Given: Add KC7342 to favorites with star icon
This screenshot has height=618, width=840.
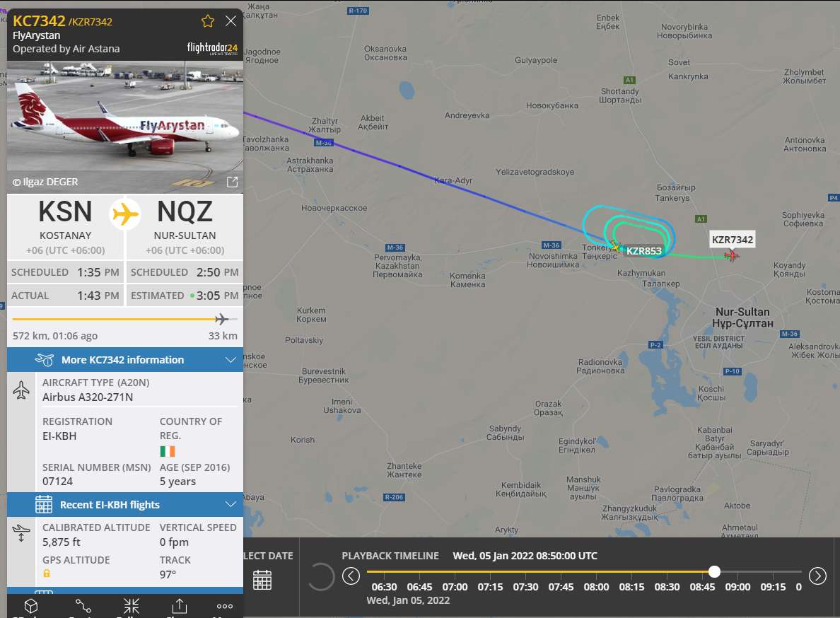Looking at the screenshot, I should 208,21.
